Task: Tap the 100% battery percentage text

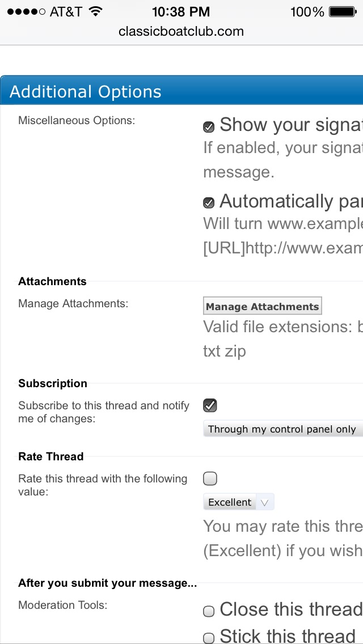Action: (x=307, y=11)
